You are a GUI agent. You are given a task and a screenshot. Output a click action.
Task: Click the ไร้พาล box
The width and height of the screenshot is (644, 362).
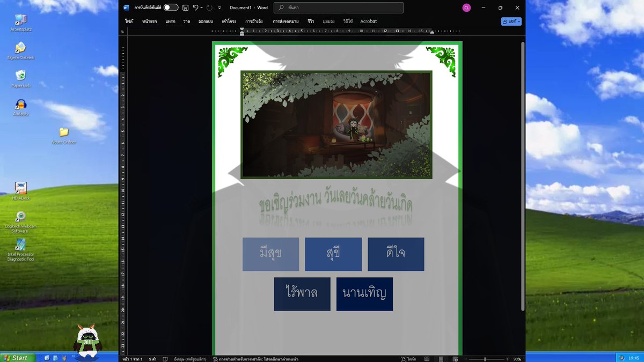302,294
